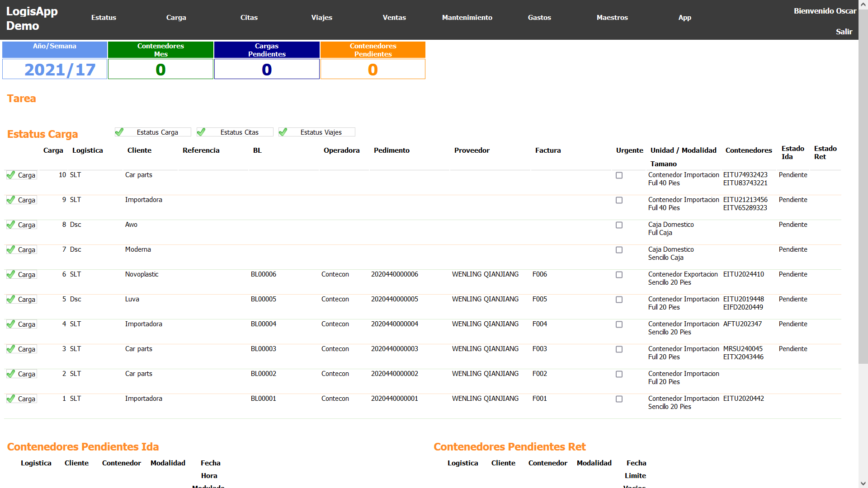The height and width of the screenshot is (488, 868).
Task: Check Urgente box for Car parts carga 10
Action: coord(619,175)
